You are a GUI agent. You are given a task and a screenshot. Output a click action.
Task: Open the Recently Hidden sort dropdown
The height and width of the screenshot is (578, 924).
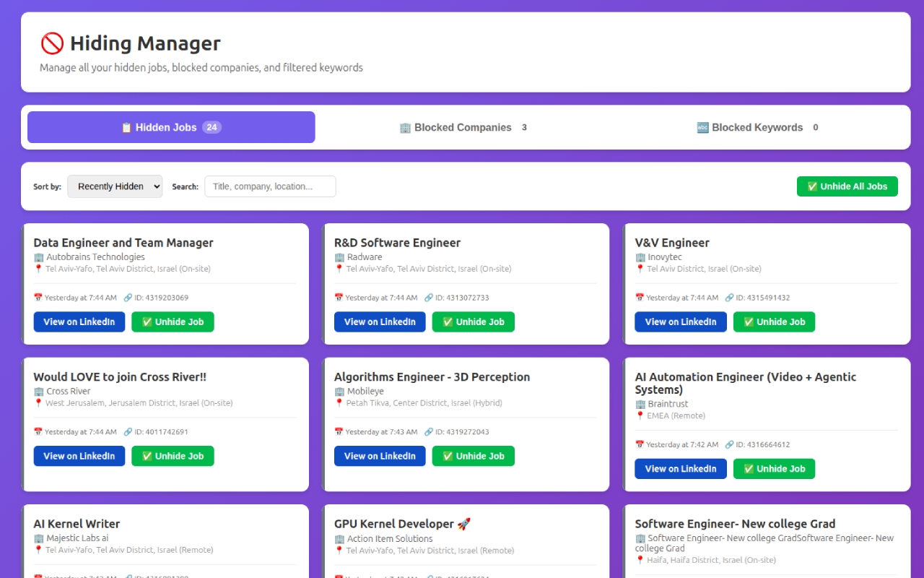115,186
